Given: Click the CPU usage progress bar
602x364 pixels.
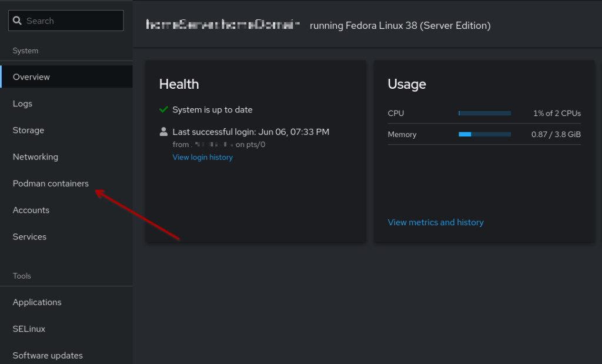Looking at the screenshot, I should pos(484,113).
